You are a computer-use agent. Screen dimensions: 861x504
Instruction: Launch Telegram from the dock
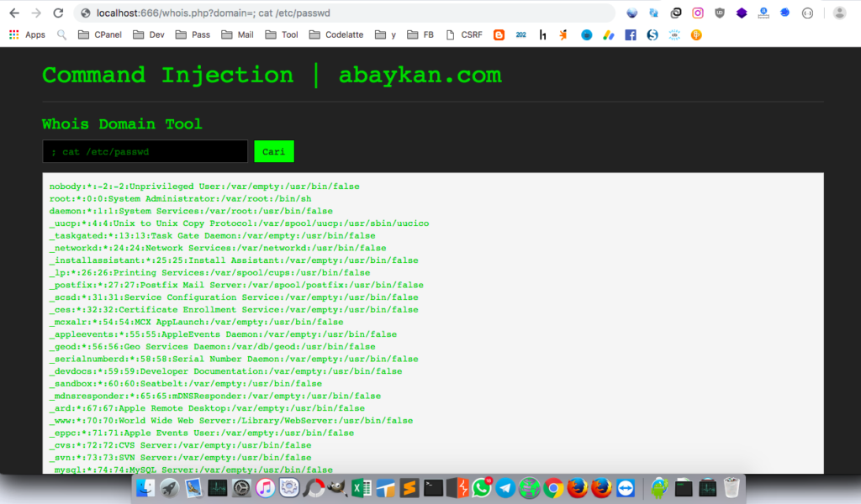[504, 487]
